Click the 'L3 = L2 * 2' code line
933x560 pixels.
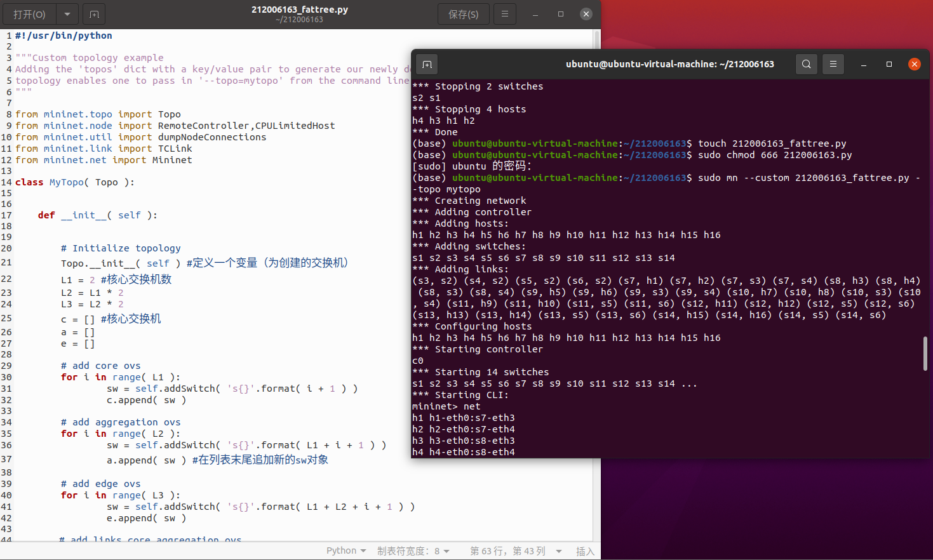click(92, 304)
